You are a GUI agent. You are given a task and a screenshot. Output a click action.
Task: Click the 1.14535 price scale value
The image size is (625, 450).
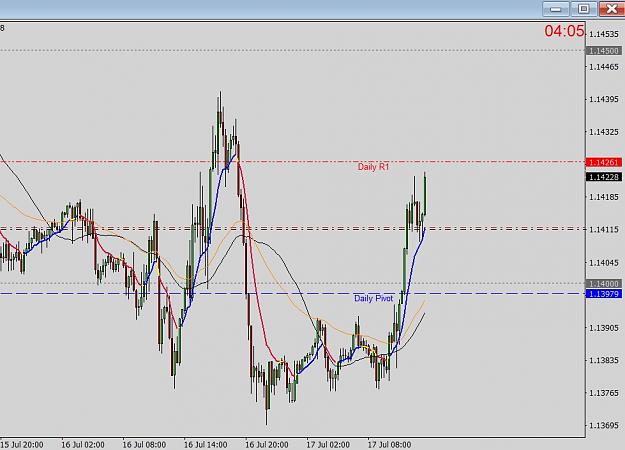pos(604,34)
